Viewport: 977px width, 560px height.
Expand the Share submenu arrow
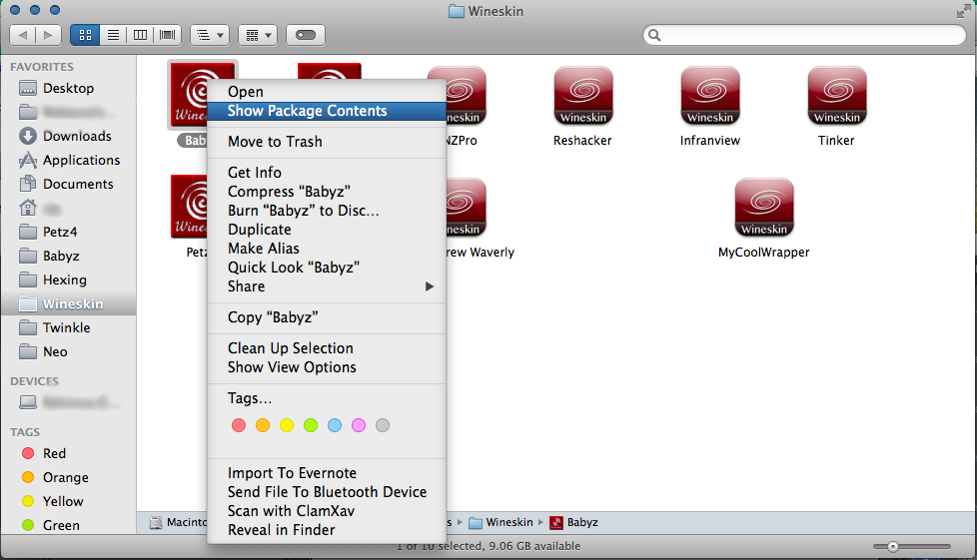[430, 286]
